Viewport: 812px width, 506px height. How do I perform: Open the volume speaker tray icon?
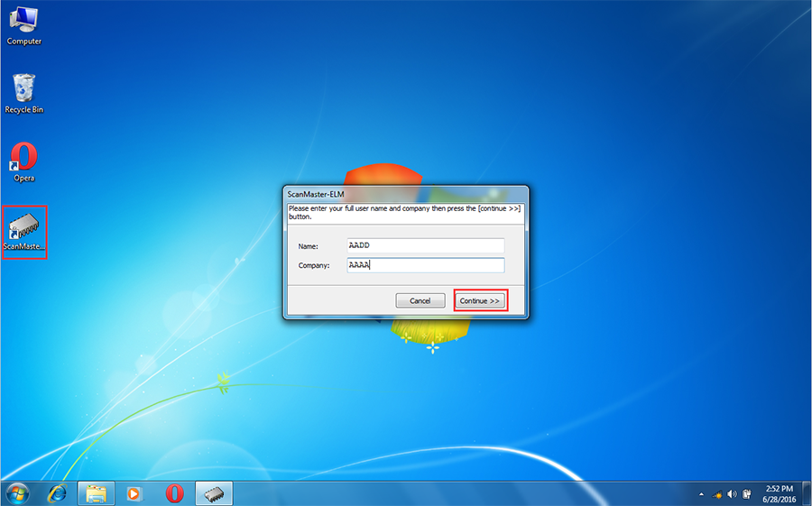pos(732,494)
